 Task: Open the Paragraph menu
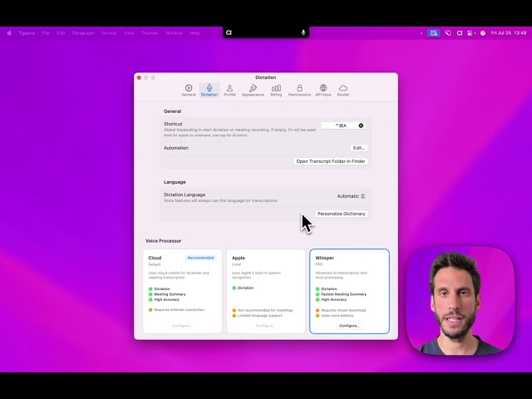pyautogui.click(x=83, y=33)
